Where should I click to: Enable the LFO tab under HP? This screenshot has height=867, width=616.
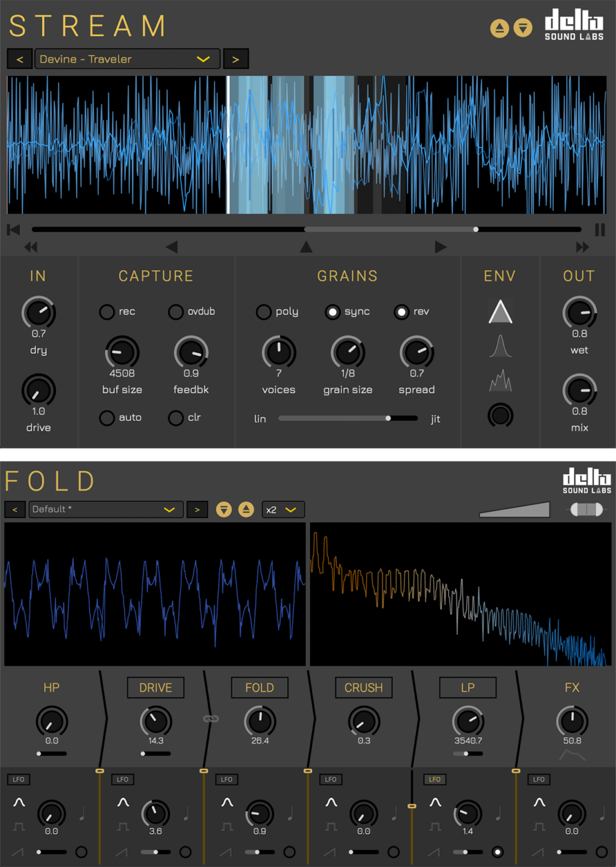(18, 779)
